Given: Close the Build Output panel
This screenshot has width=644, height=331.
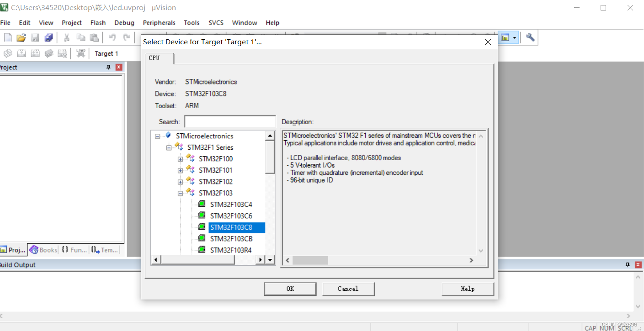Looking at the screenshot, I should [638, 265].
